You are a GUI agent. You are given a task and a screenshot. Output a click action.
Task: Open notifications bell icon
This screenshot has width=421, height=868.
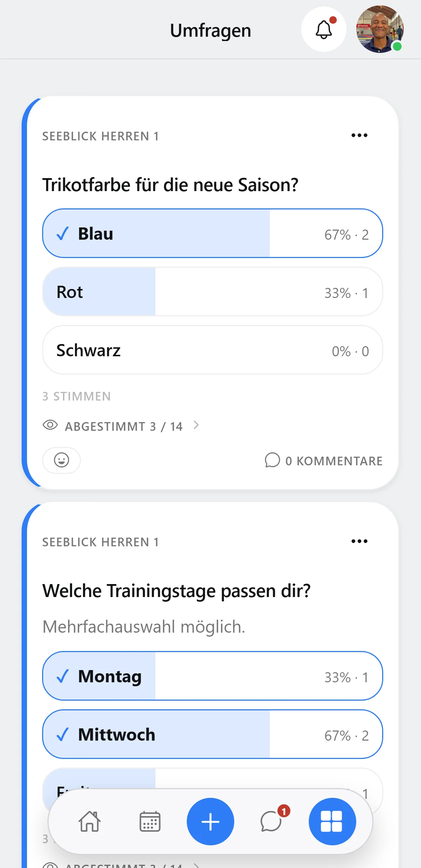[x=323, y=30]
